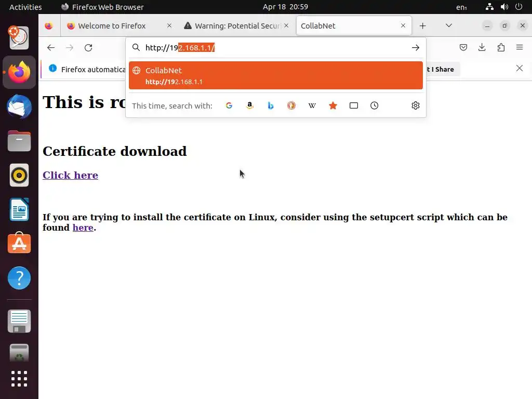Image resolution: width=532 pixels, height=399 pixels.
Task: Open a new tab with the plus button
Action: [422, 26]
